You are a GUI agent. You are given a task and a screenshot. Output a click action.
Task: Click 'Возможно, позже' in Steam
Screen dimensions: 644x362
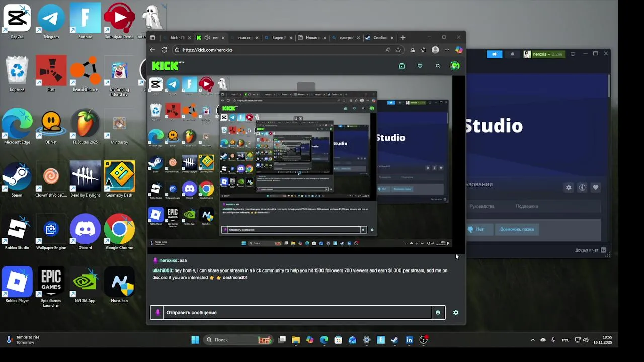[x=517, y=229]
